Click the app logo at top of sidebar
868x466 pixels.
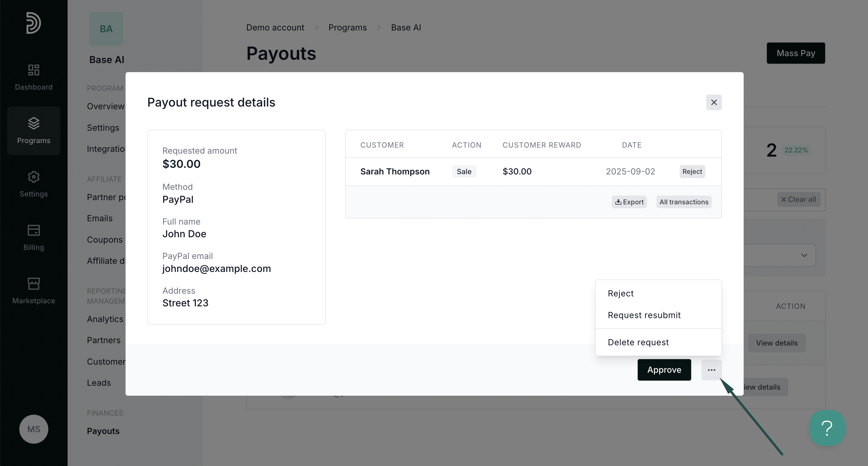click(x=34, y=23)
